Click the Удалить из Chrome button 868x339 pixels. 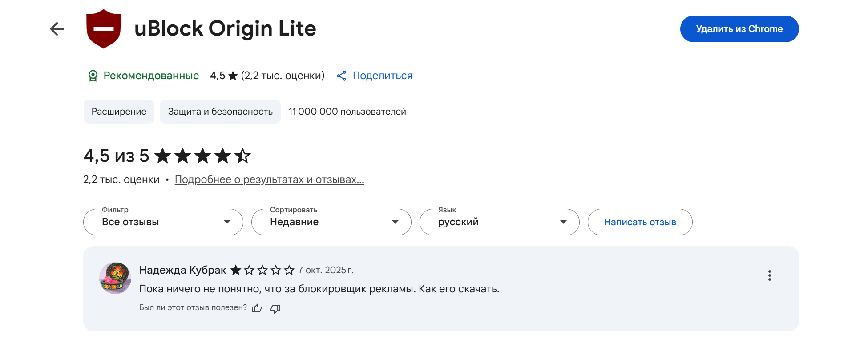coord(739,29)
